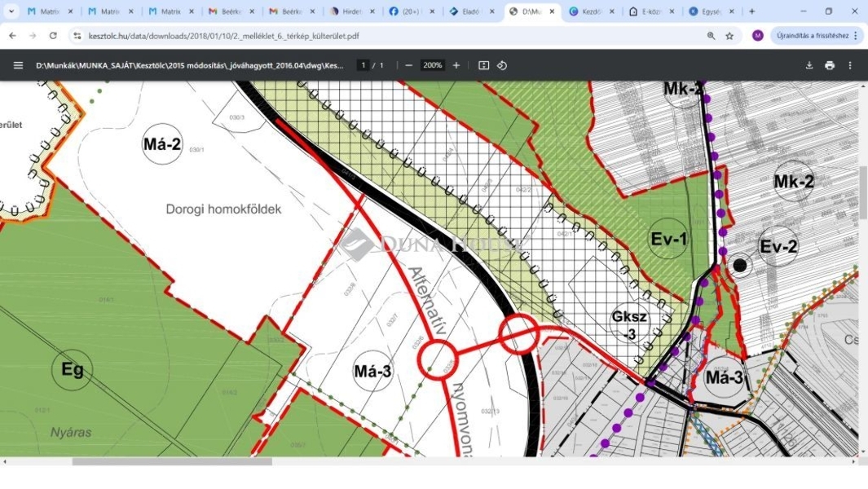The width and height of the screenshot is (868, 489).
Task: Click the fit to page icon
Action: [484, 65]
